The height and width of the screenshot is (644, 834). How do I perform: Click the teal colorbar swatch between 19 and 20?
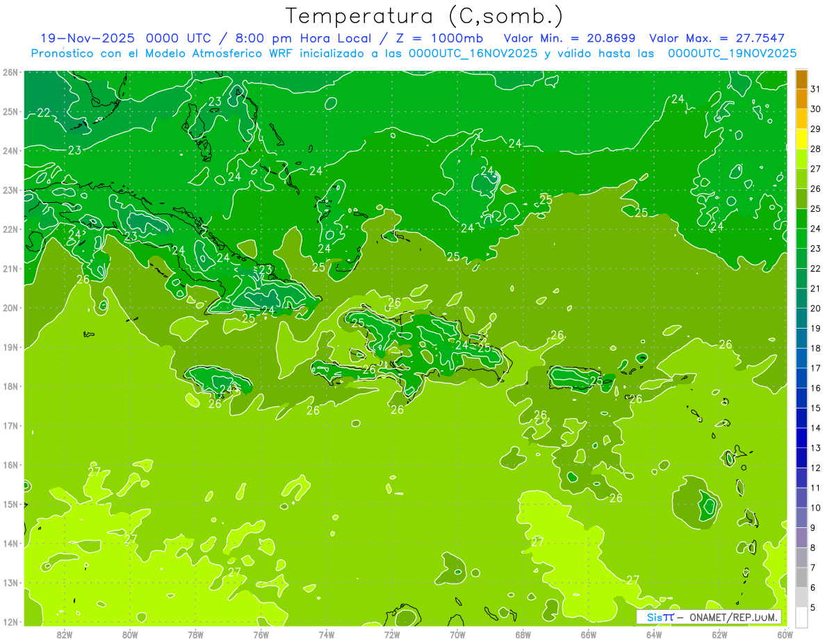(x=801, y=318)
